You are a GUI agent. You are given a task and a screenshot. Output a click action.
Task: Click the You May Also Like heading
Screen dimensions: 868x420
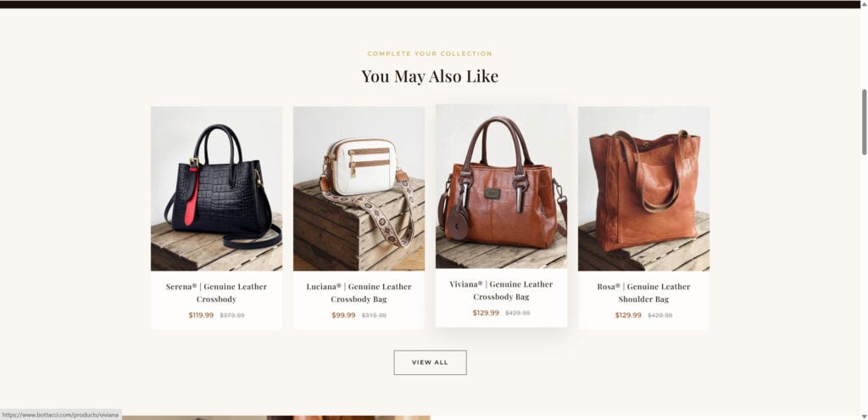[430, 76]
